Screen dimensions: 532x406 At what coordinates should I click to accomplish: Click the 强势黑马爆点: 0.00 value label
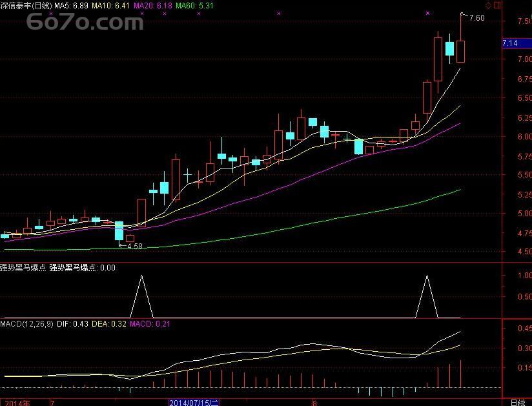(x=83, y=268)
